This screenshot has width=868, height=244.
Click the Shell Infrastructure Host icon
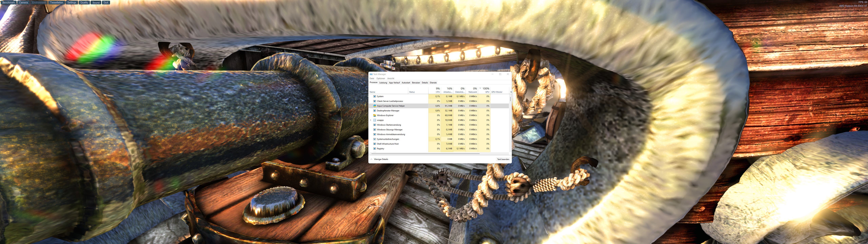[x=374, y=144]
